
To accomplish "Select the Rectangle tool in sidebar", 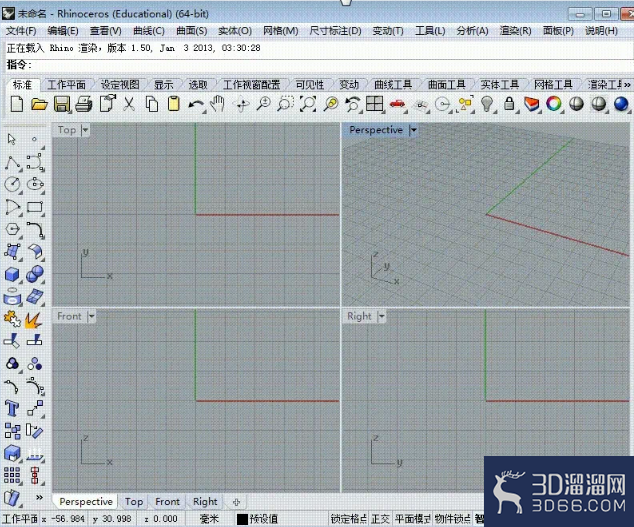I will pos(35,207).
